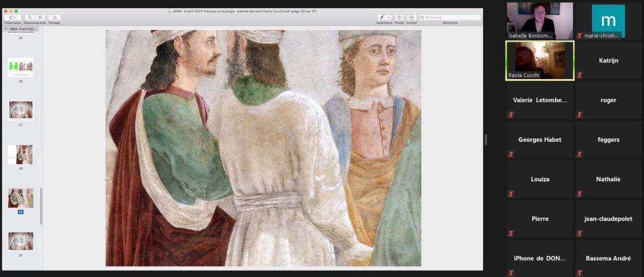Open the Présentation sidebar view menu
The width and height of the screenshot is (644, 277).
[13, 18]
